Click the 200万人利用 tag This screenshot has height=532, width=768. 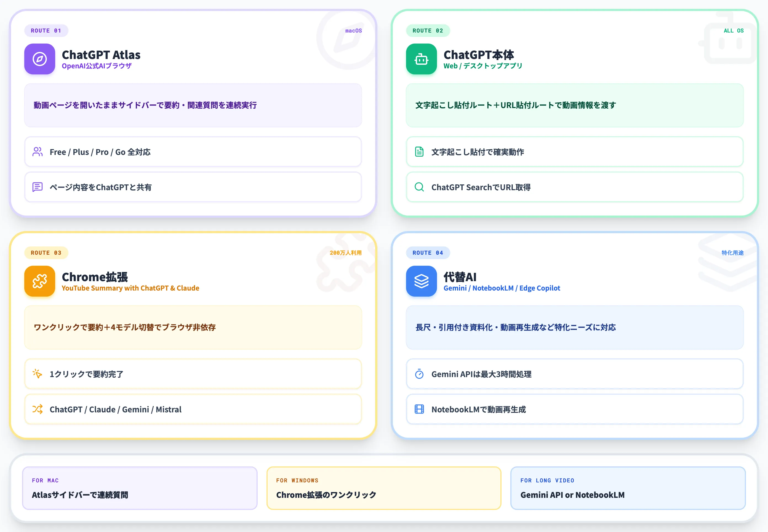pos(346,253)
